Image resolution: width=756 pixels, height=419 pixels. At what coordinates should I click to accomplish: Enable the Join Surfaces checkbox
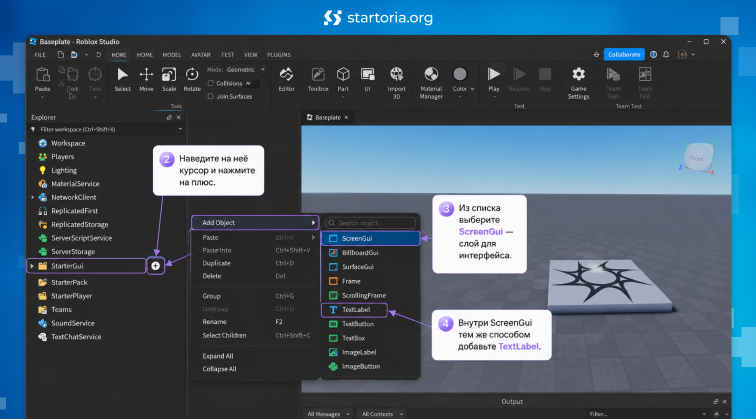pos(211,96)
